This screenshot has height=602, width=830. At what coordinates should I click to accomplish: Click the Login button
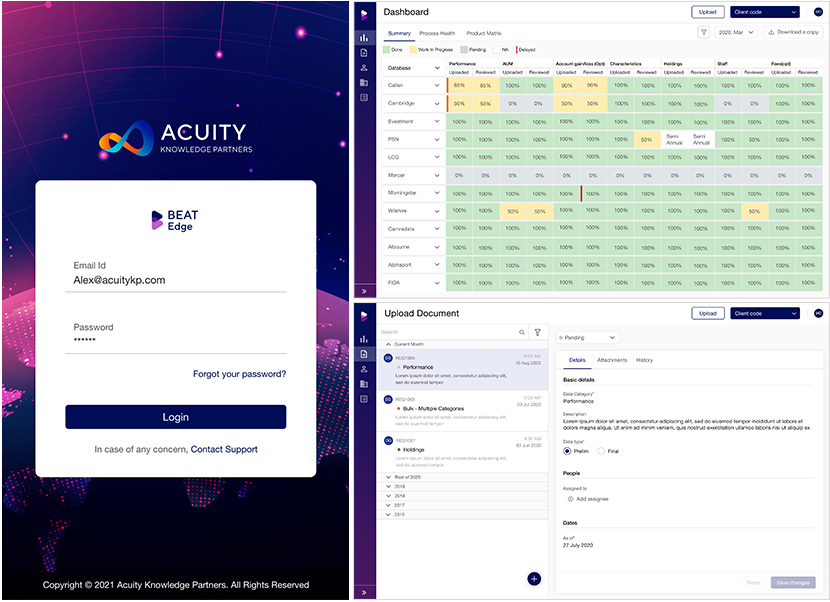point(176,417)
